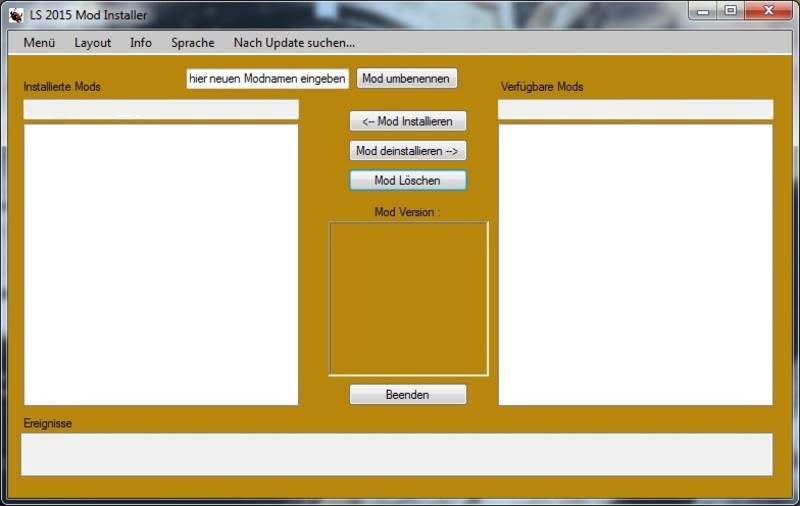Click the Mod Installieren button
The image size is (800, 506).
coord(408,121)
